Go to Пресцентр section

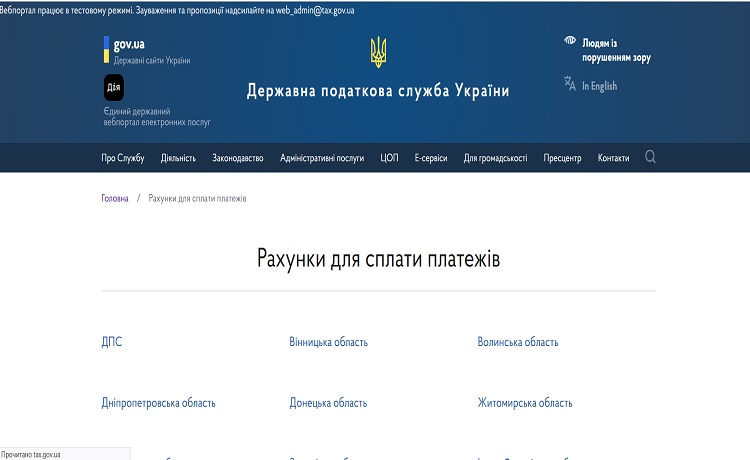(x=562, y=158)
